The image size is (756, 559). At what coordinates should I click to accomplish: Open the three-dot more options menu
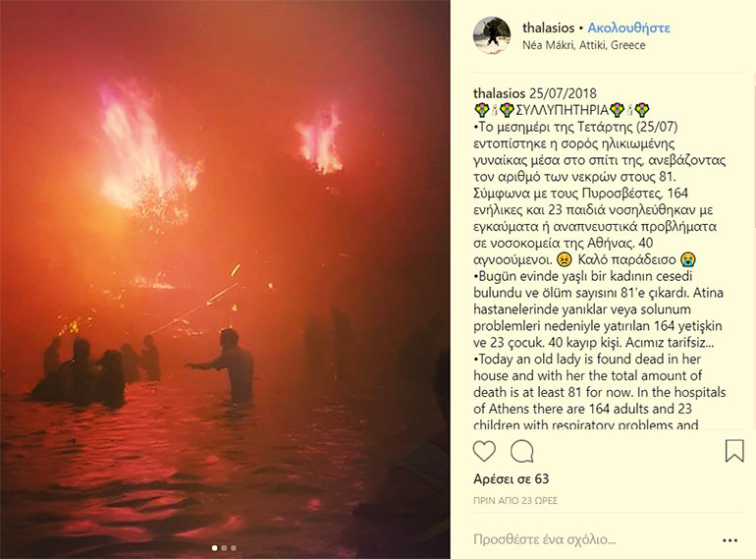[x=729, y=540]
